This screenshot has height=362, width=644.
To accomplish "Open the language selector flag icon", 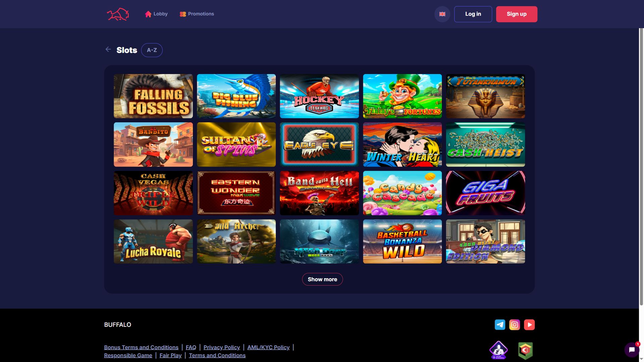I will [x=442, y=14].
